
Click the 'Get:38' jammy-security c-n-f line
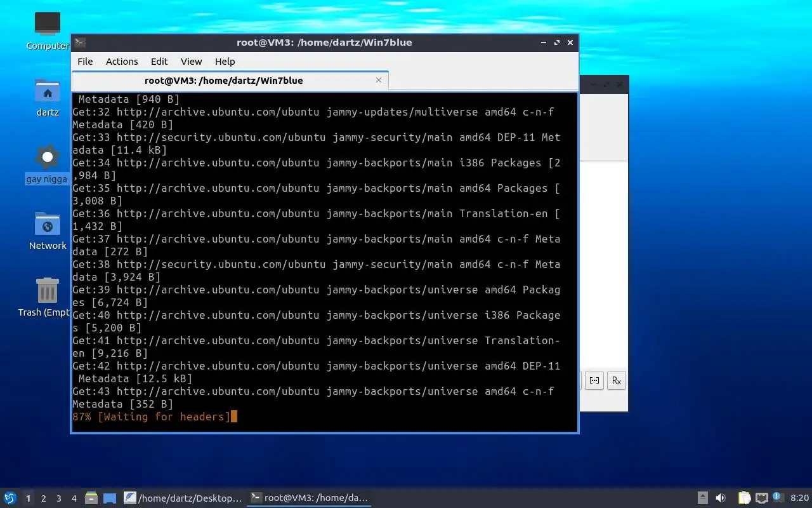tap(317, 264)
